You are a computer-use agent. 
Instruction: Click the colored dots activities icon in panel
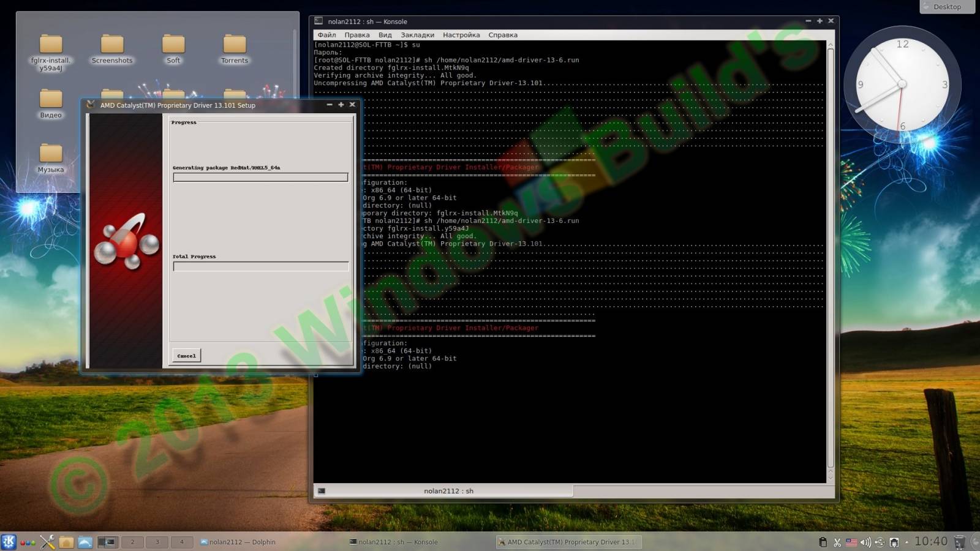point(28,542)
